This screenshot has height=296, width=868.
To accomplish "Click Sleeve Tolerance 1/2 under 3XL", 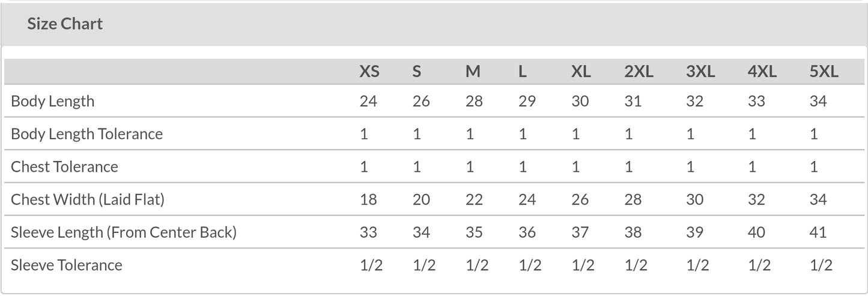I will (697, 265).
